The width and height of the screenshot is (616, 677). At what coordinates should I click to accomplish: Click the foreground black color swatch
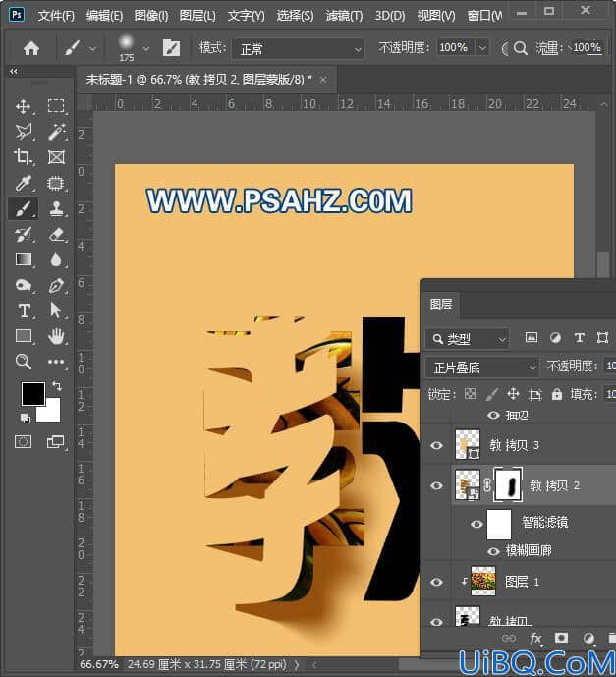click(33, 393)
